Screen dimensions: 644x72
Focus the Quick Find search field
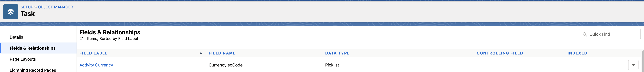[613, 34]
